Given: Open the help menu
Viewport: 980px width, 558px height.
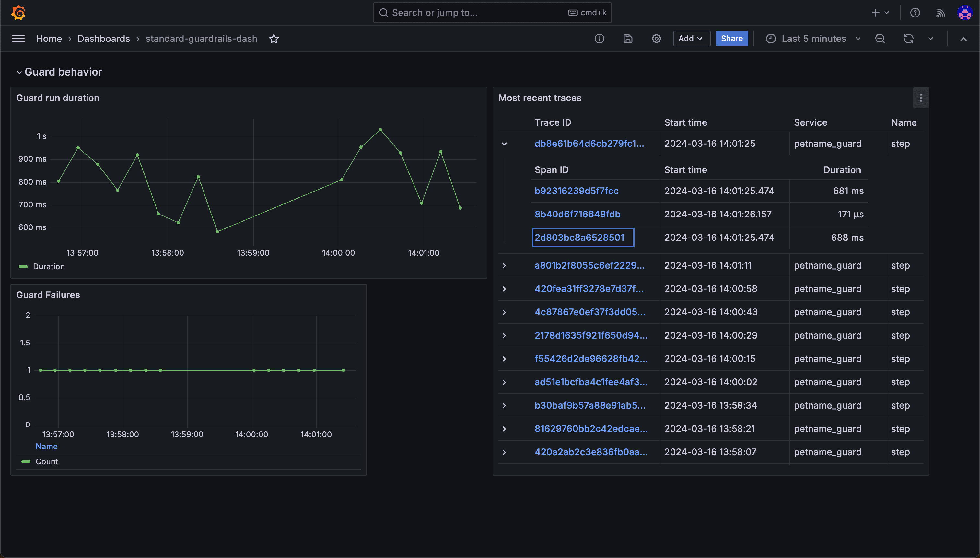Looking at the screenshot, I should click(915, 13).
